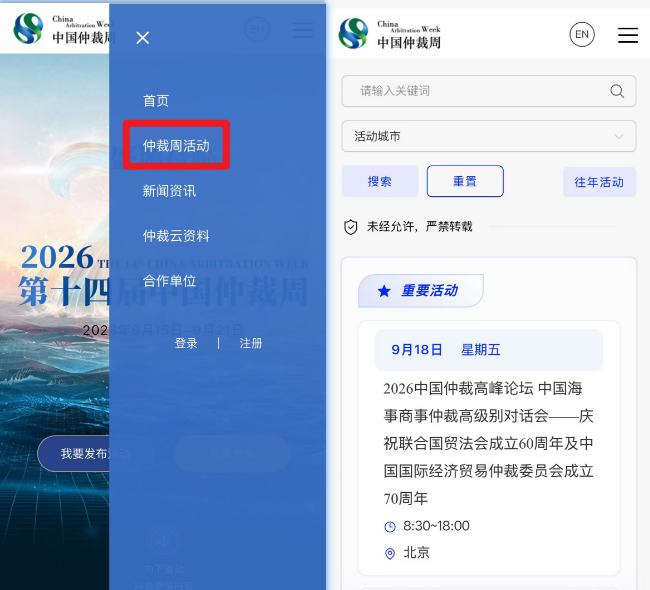
Task: Go to 新闻资讯 in the side menu
Action: [x=169, y=191]
